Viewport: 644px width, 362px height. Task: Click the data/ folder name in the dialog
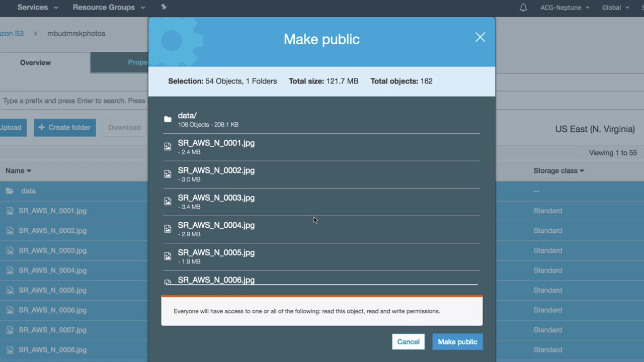[187, 116]
